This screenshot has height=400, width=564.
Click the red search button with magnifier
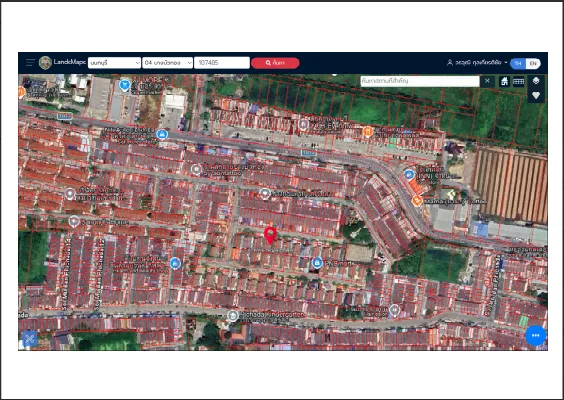[x=275, y=63]
